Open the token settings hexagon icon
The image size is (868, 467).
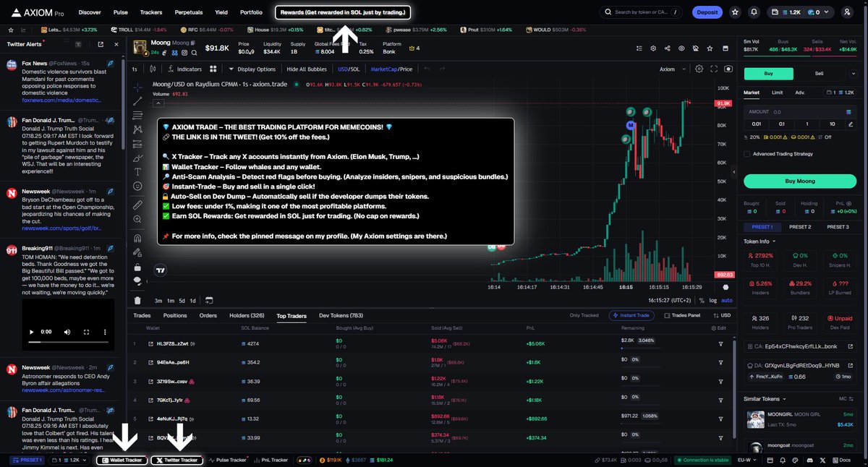[653, 48]
